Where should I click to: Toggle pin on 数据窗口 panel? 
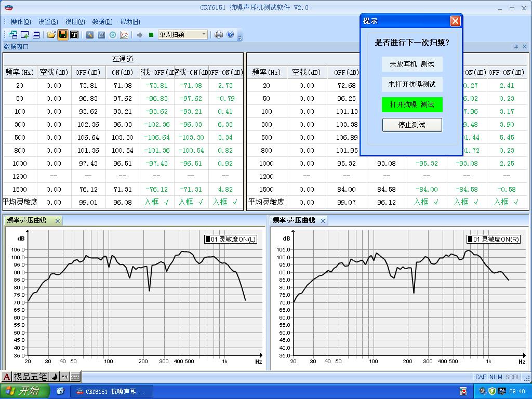click(516, 47)
